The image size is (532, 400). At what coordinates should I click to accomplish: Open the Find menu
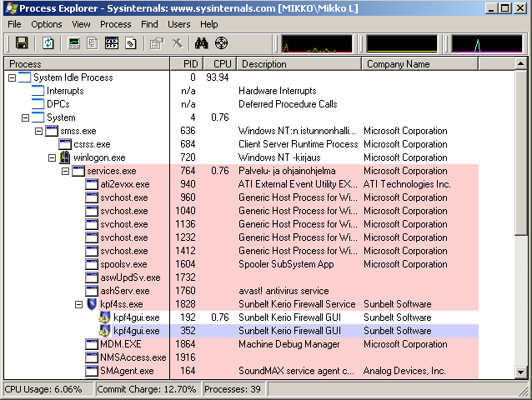149,24
